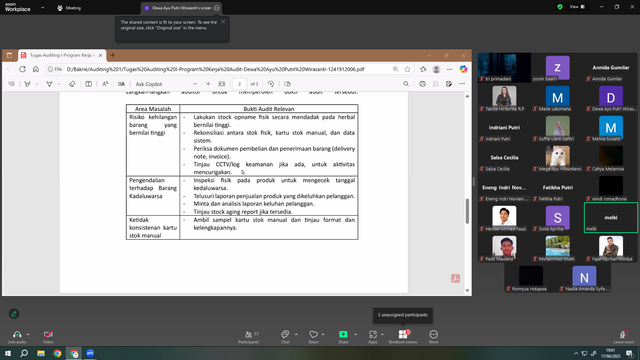Zoom out the PDF with minus button
This screenshot has width=640, height=360.
(x=195, y=84)
